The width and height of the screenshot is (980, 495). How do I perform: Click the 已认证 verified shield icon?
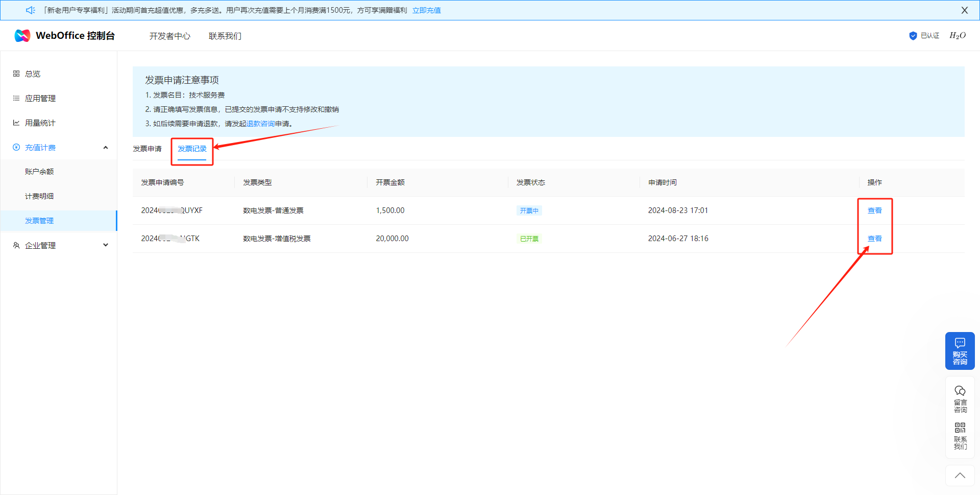913,36
